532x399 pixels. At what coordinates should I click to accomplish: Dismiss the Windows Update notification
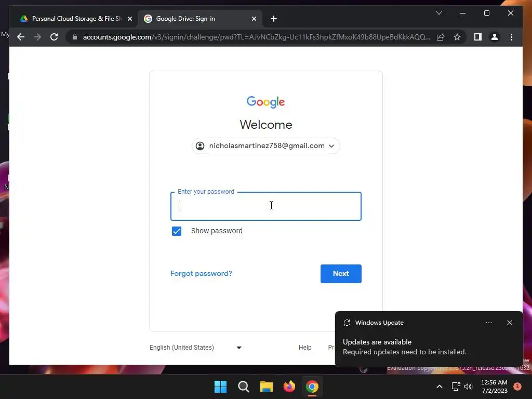pos(509,323)
